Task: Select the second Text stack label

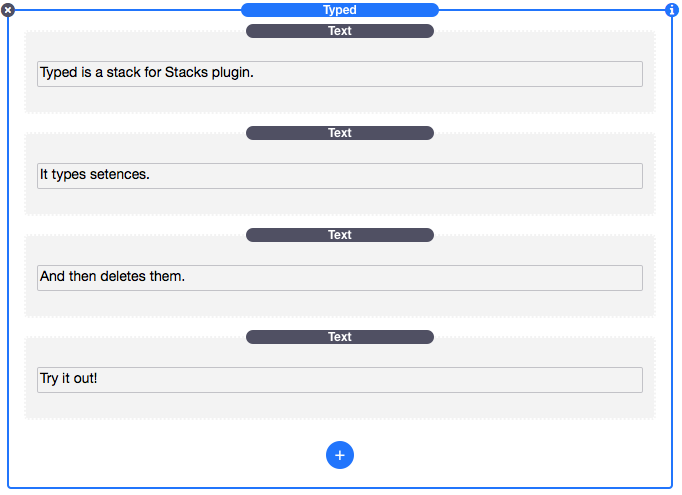Action: click(340, 133)
